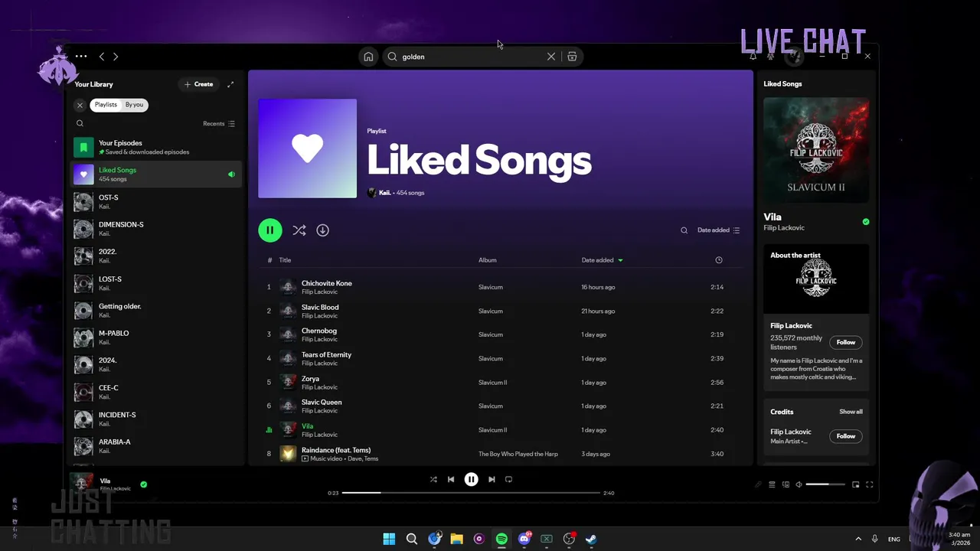This screenshot has height=551, width=980.
Task: Open the Slavicum II album link for Zorya
Action: tap(492, 383)
